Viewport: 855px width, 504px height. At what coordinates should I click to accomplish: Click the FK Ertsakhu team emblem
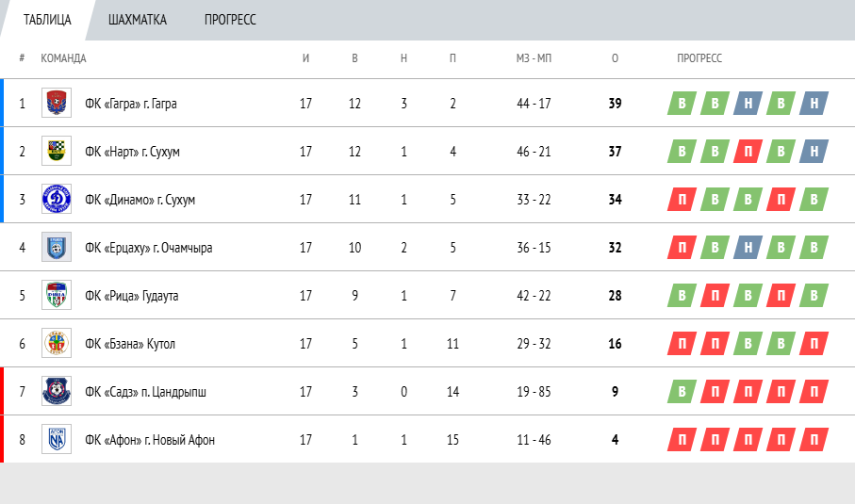[56, 247]
